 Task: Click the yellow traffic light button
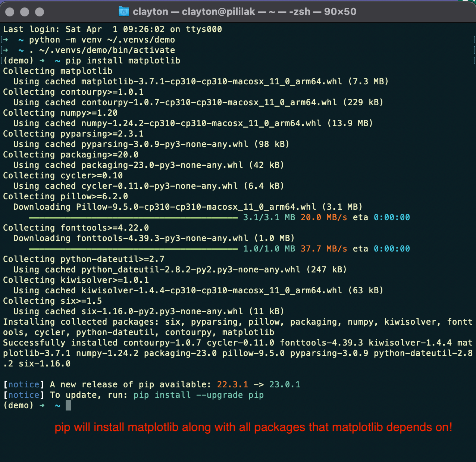point(25,12)
